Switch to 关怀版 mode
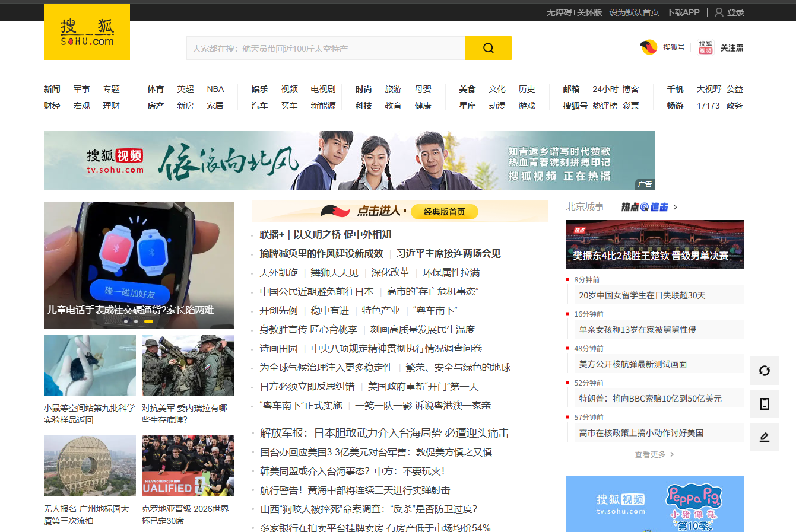 click(590, 12)
